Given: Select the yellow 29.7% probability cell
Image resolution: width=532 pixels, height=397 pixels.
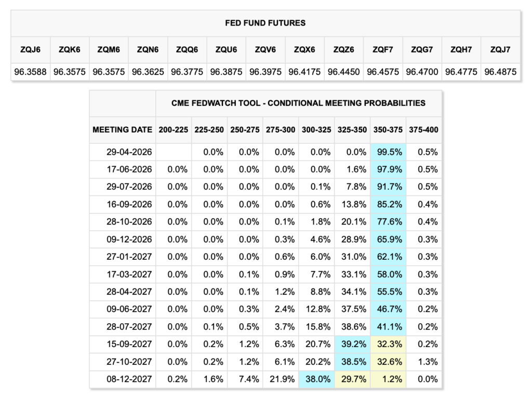Looking at the screenshot, I should coord(352,379).
